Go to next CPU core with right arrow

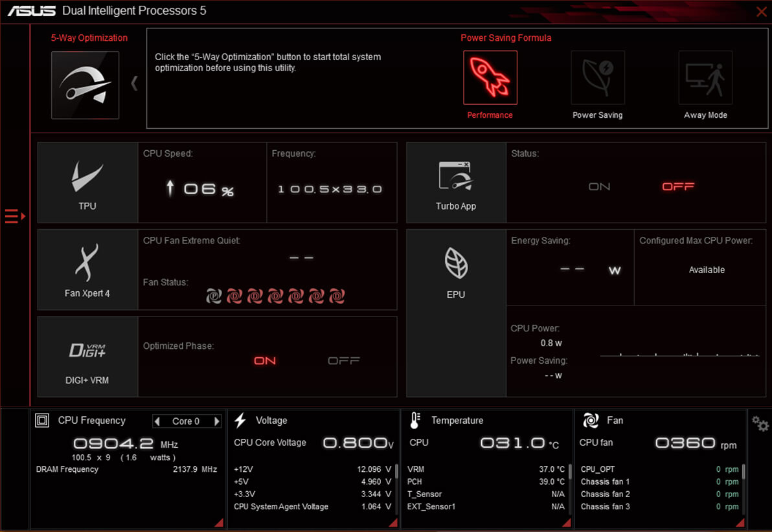pyautogui.click(x=216, y=421)
